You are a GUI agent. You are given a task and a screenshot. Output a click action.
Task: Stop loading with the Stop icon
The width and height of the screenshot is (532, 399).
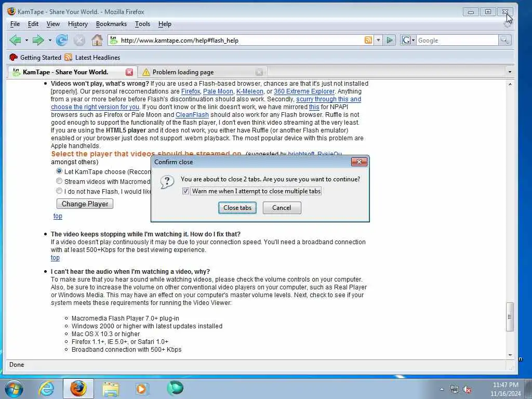tap(79, 41)
